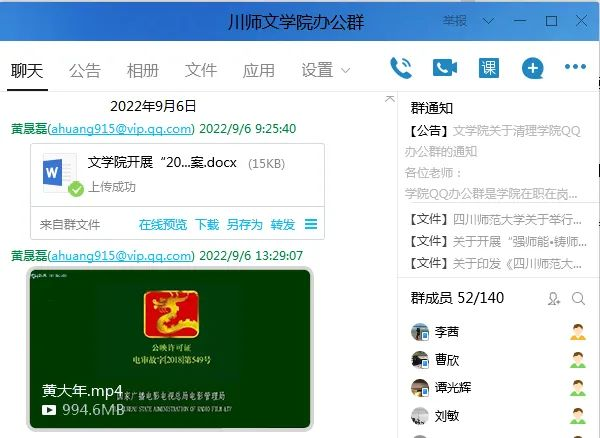Screen dimensions: 600x438
Task: Collapse the side panel with the top arrow
Action: (390, 99)
